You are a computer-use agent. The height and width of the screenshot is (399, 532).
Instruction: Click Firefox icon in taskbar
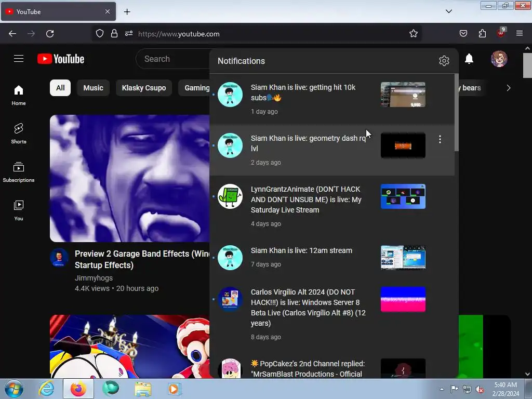pyautogui.click(x=78, y=389)
